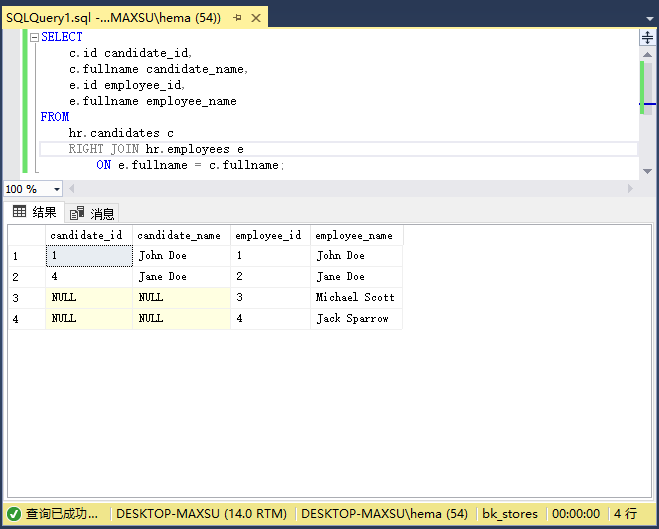
Task: Click DESKTOP-MAXSU (14.0 RTM) server status
Action: (201, 513)
